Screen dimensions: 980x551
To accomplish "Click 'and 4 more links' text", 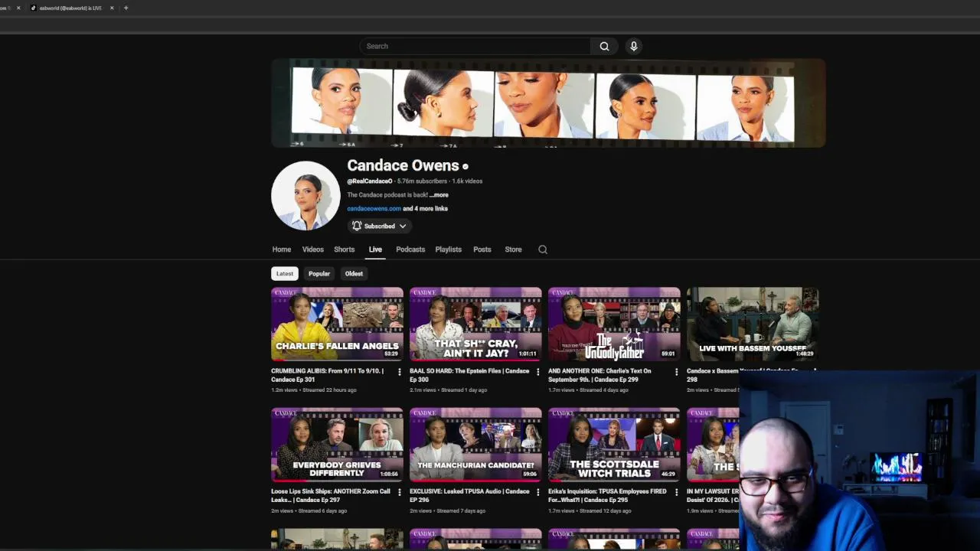I will [426, 209].
